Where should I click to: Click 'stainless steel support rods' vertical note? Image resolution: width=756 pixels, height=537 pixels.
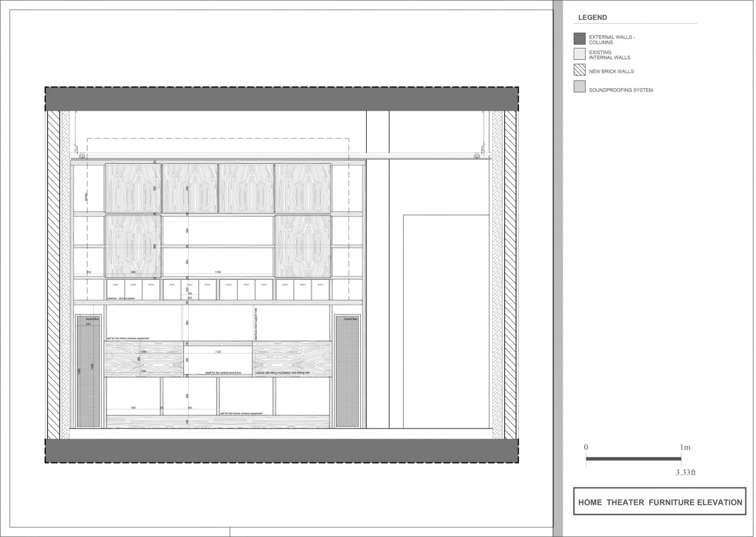point(256,324)
